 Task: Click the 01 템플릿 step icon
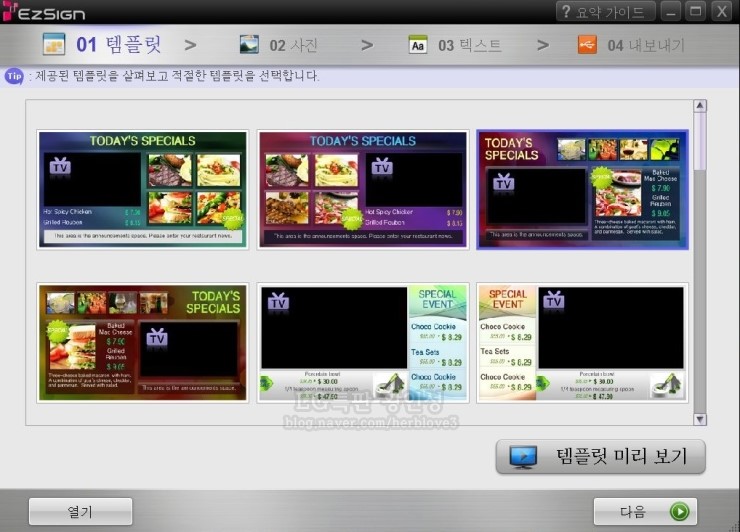54,44
